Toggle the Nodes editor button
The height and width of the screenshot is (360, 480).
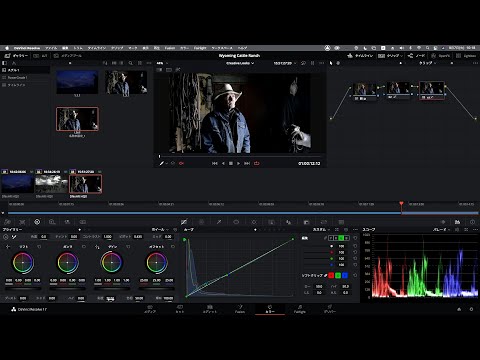[x=416, y=56]
